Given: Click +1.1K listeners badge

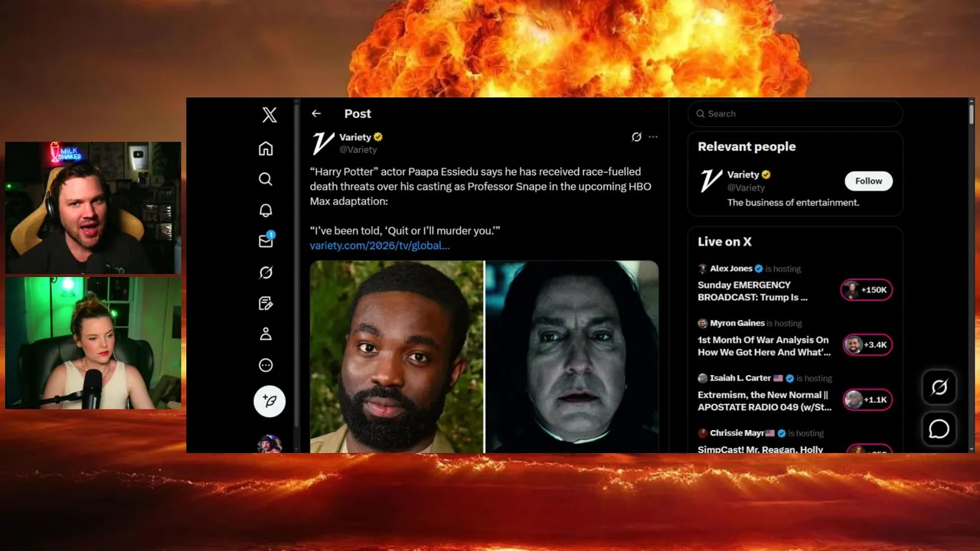Looking at the screenshot, I should pyautogui.click(x=867, y=399).
